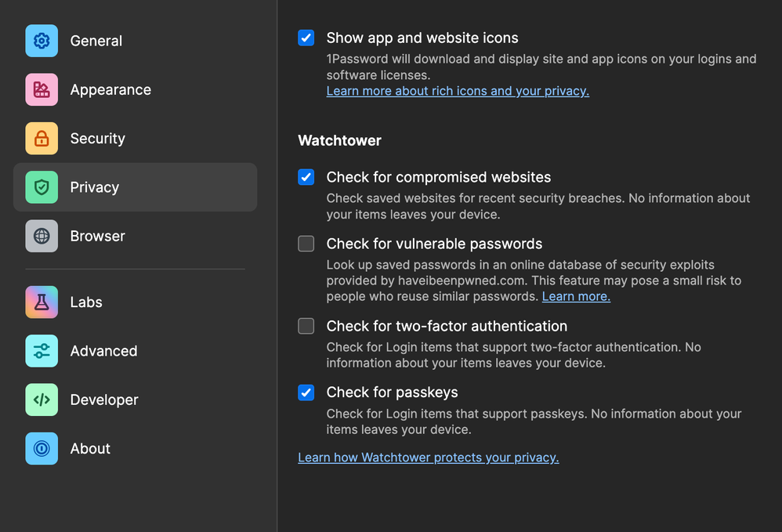This screenshot has width=782, height=532.
Task: Select the Advanced sliders icon
Action: 42,351
